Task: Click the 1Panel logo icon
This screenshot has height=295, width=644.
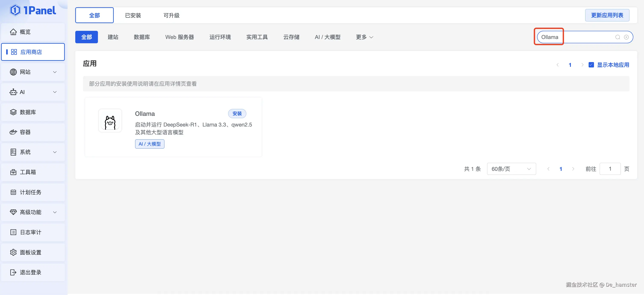Action: 15,10
